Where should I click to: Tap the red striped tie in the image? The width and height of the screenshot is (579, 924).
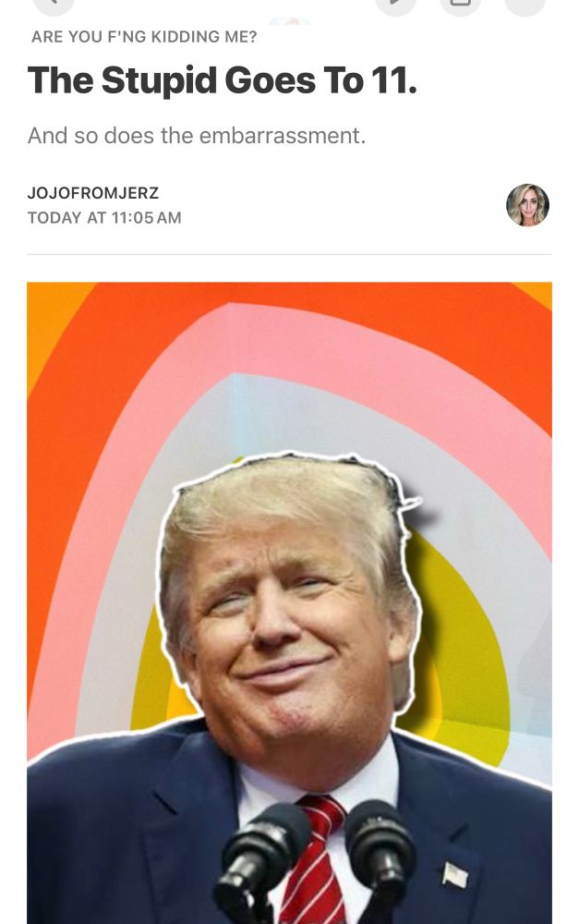314,859
